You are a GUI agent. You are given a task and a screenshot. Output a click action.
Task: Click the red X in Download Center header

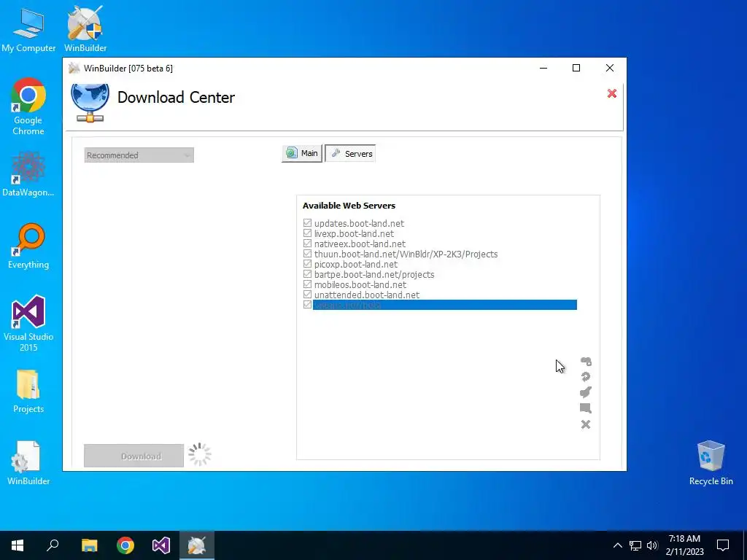click(x=612, y=93)
